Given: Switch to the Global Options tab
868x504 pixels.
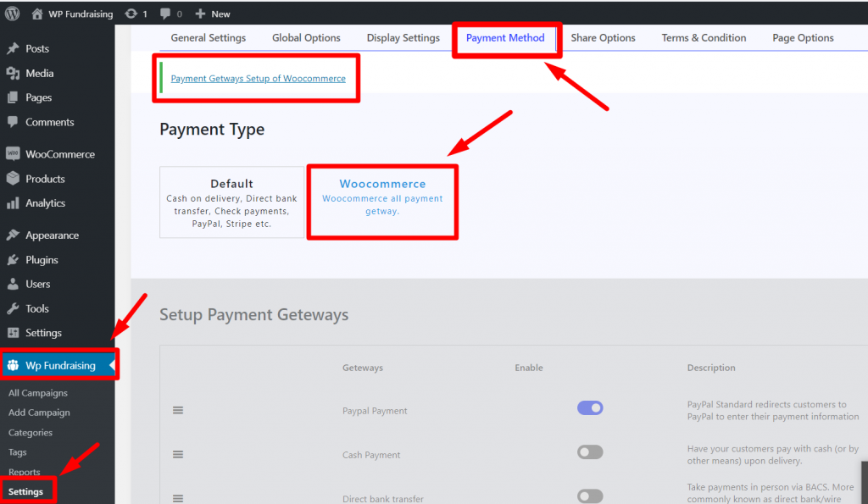Looking at the screenshot, I should coord(306,37).
